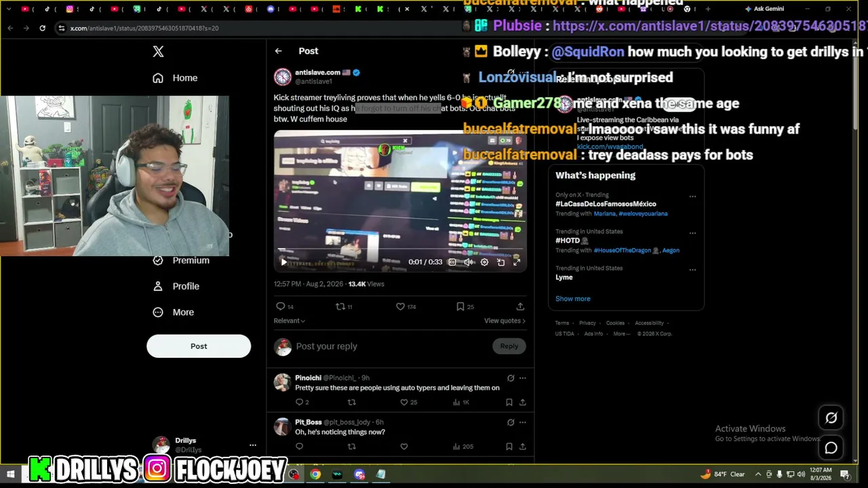
Task: Open more options for the Lyme trend
Action: [x=692, y=270]
